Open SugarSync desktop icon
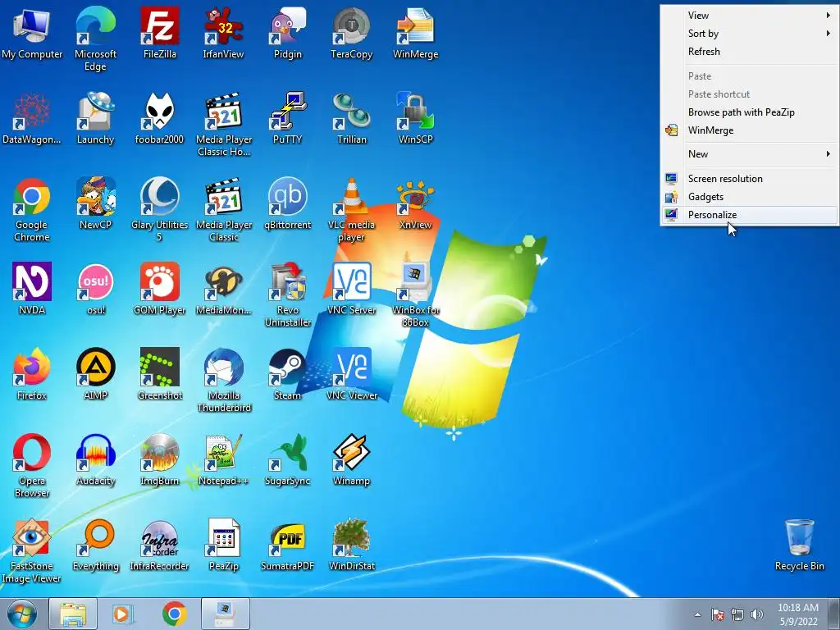 pos(288,459)
